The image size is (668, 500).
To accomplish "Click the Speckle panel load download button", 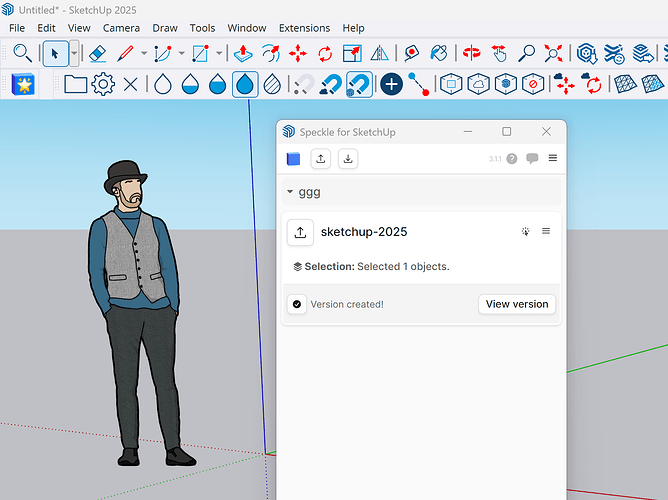I will pos(348,159).
